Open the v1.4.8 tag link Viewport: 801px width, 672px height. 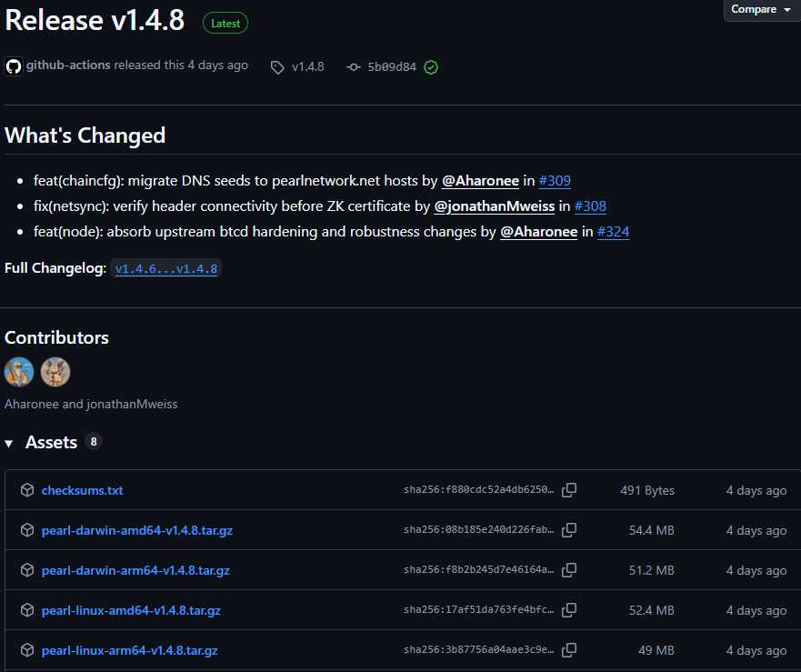pyautogui.click(x=307, y=67)
